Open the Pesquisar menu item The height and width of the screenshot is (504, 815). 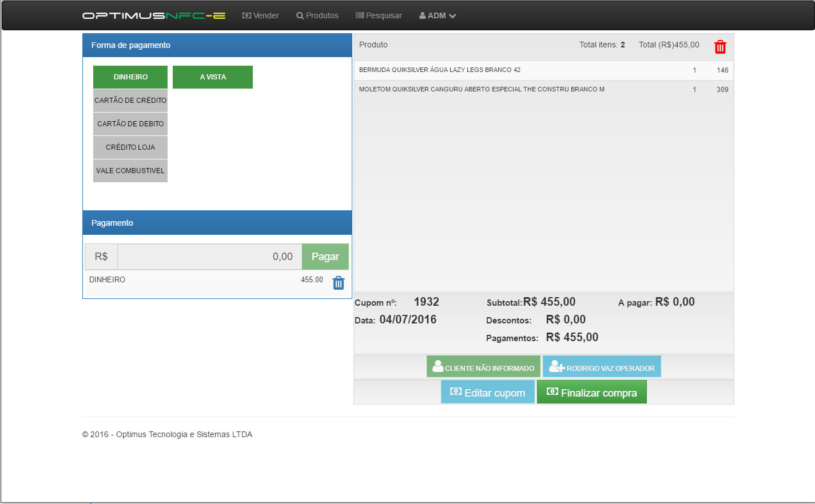click(379, 15)
